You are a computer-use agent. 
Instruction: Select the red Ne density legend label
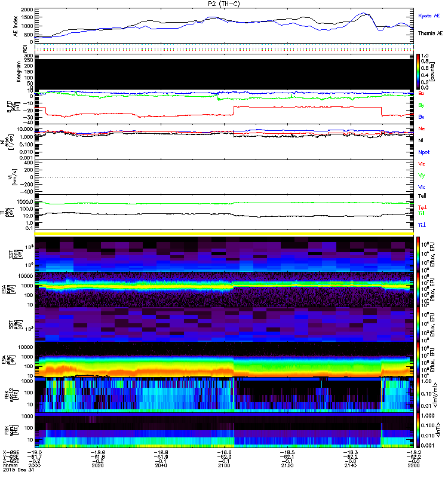422,128
